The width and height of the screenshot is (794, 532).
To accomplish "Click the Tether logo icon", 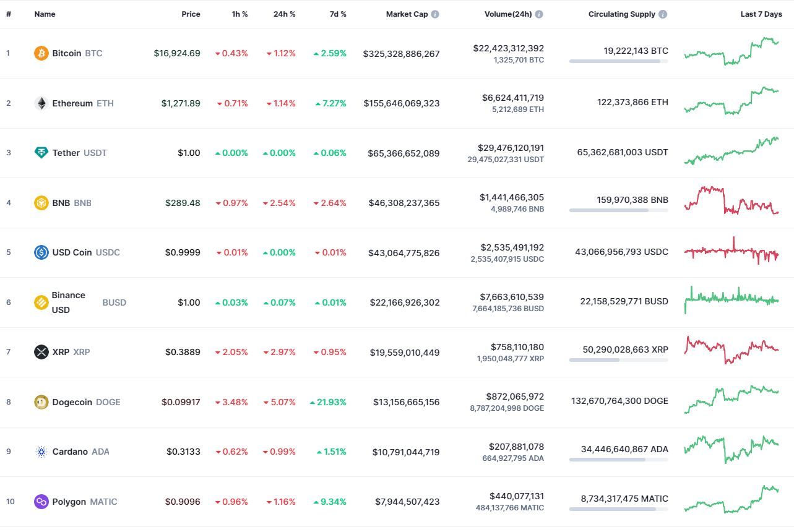I will pos(41,153).
